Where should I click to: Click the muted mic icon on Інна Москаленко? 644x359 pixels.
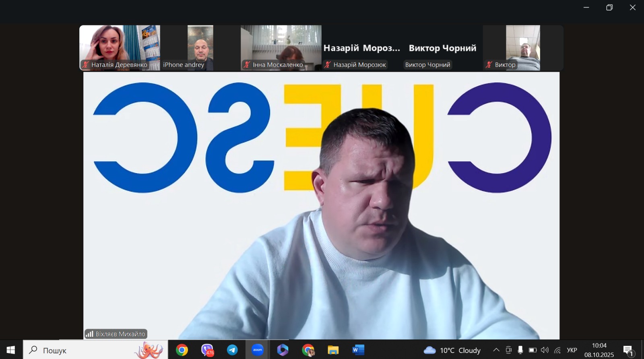click(x=247, y=64)
